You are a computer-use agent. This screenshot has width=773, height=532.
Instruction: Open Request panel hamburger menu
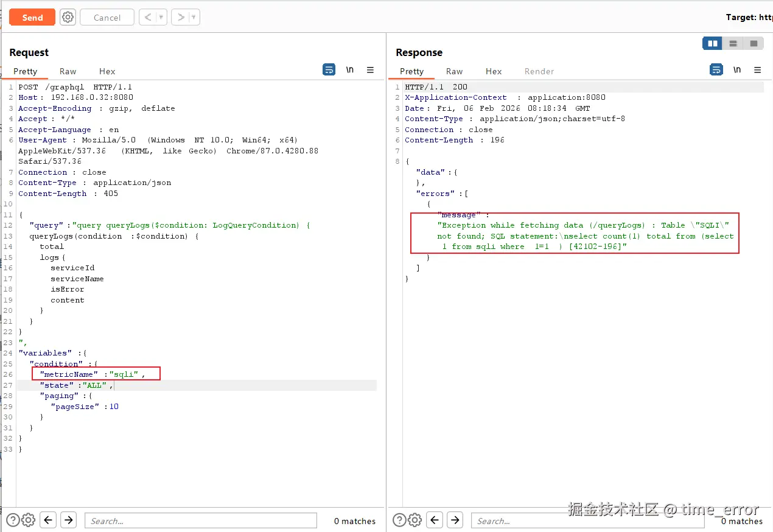point(370,70)
